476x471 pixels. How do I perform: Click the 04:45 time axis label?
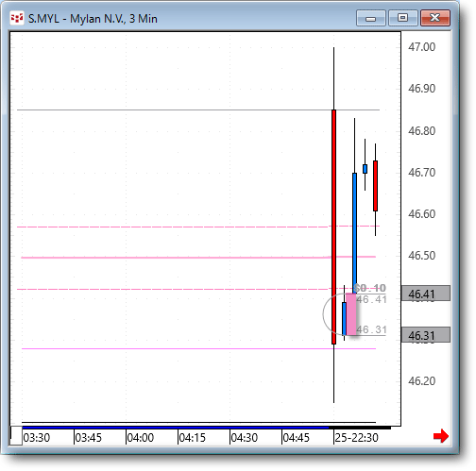tap(297, 438)
